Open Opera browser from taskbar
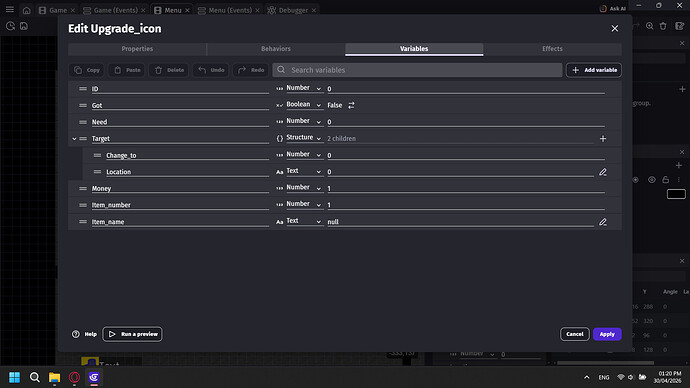The height and width of the screenshot is (388, 690). click(x=74, y=377)
